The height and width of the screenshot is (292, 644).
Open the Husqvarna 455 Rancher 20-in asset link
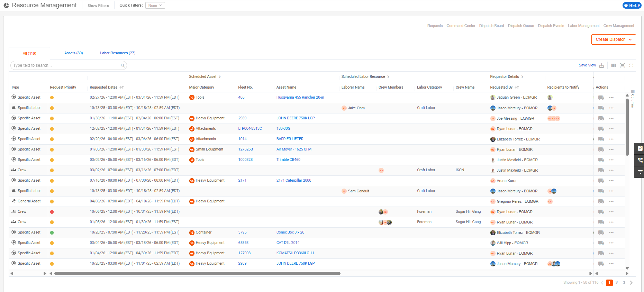click(300, 98)
